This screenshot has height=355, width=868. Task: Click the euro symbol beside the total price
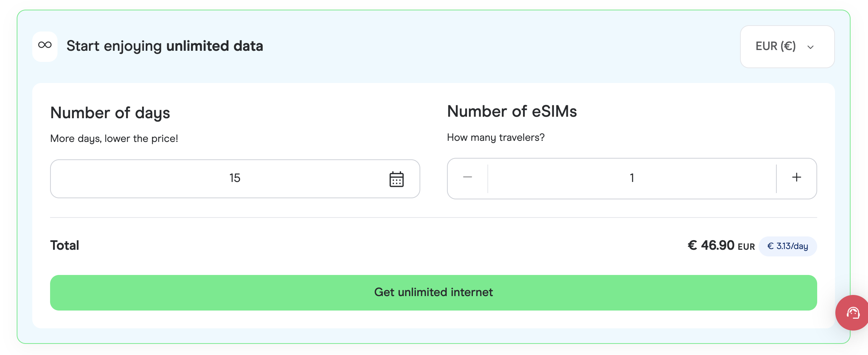click(692, 245)
